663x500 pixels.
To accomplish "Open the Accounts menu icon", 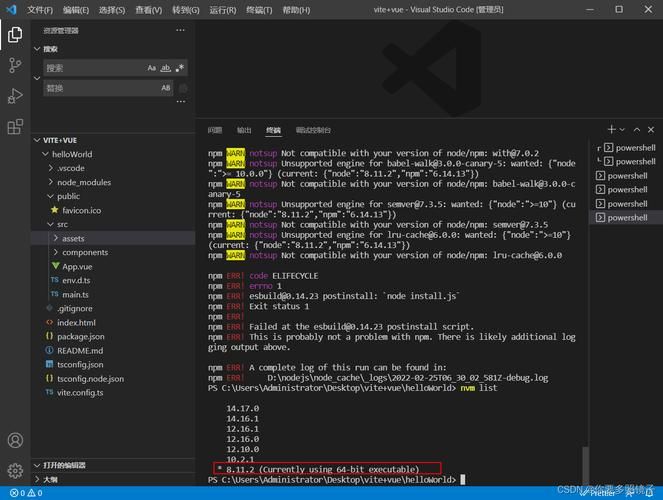I will pyautogui.click(x=15, y=441).
